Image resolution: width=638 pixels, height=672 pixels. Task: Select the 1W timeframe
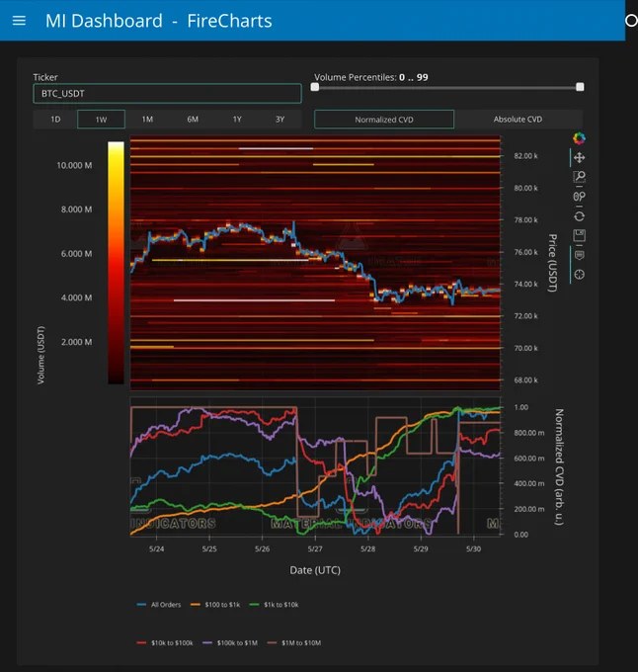(101, 120)
